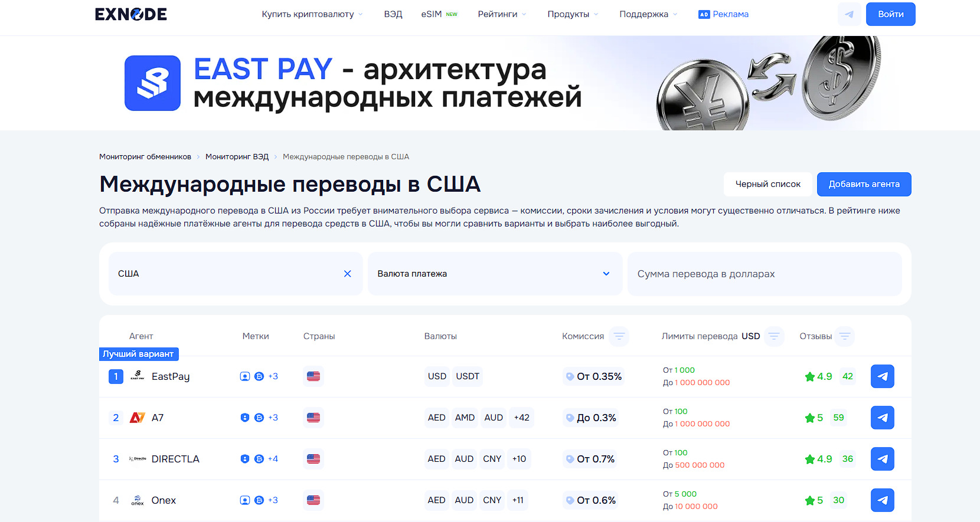Click the До 500 000 000 limit for DIRECTLA
The image size is (980, 522).
694,465
